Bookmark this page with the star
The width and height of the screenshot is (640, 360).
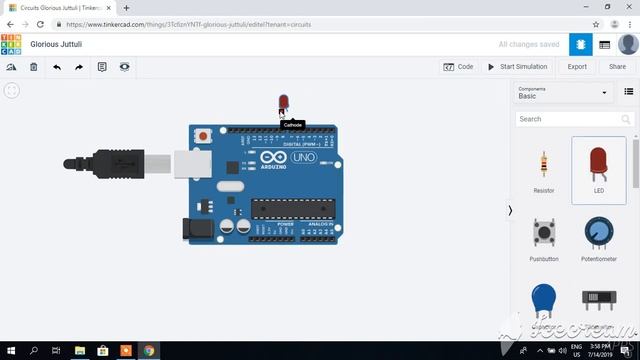coord(596,24)
